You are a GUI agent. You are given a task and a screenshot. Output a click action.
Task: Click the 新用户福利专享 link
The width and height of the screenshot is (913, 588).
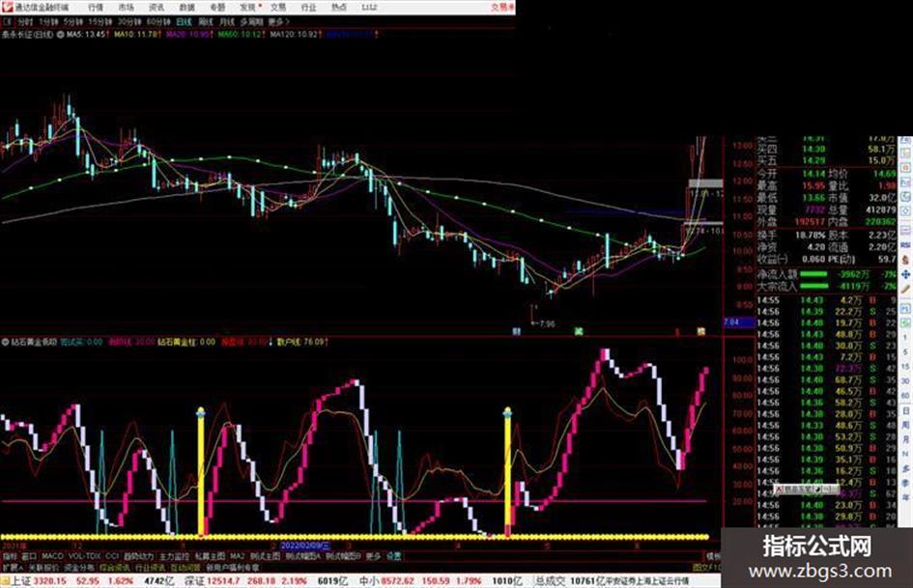[232, 567]
